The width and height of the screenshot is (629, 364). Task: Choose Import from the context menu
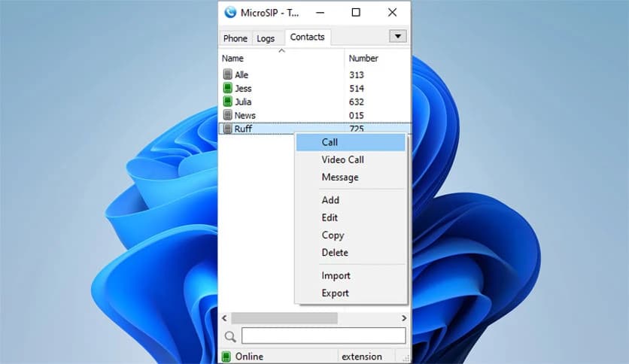point(351,276)
